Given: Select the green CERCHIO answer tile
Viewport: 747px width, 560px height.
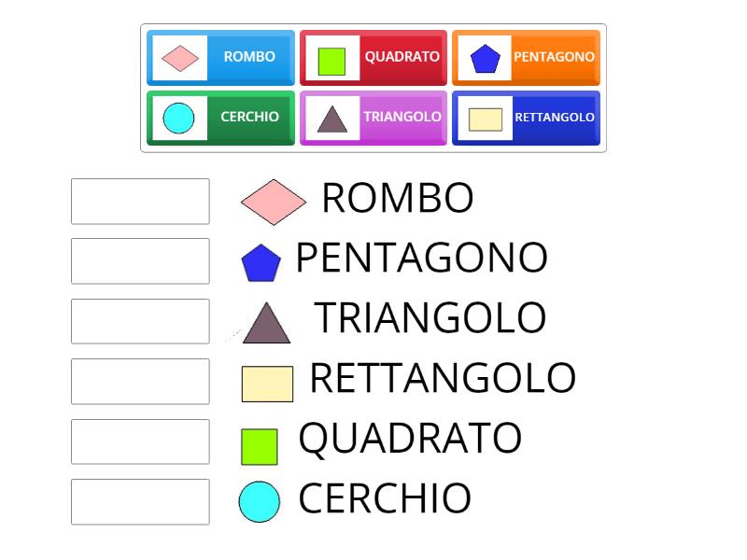Looking at the screenshot, I should point(220,118).
